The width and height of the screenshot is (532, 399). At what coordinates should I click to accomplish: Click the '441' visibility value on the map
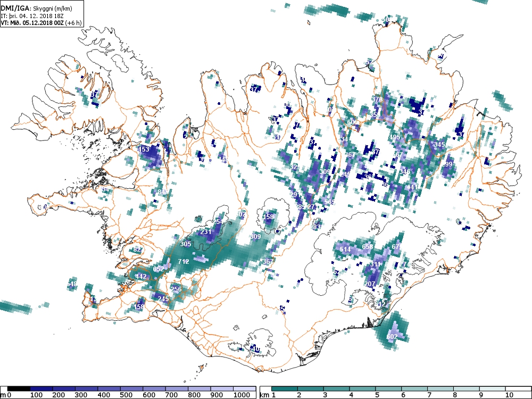tap(412, 187)
